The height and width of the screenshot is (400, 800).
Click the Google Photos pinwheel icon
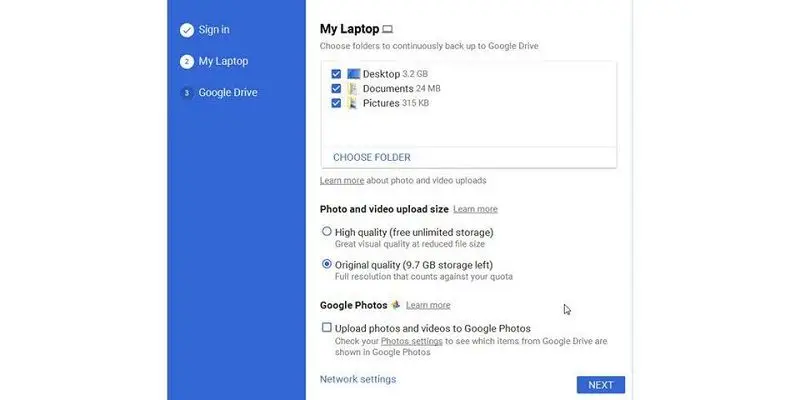(x=395, y=305)
